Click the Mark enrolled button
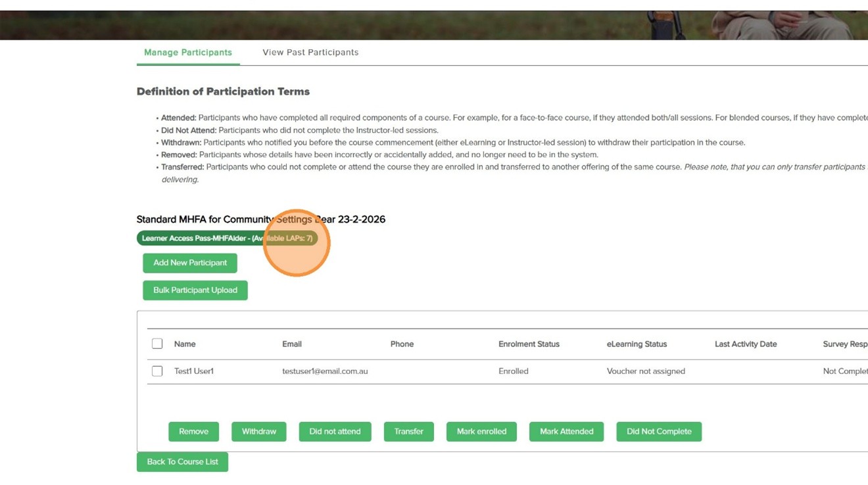Screen dimensions: 868x485 (x=481, y=432)
